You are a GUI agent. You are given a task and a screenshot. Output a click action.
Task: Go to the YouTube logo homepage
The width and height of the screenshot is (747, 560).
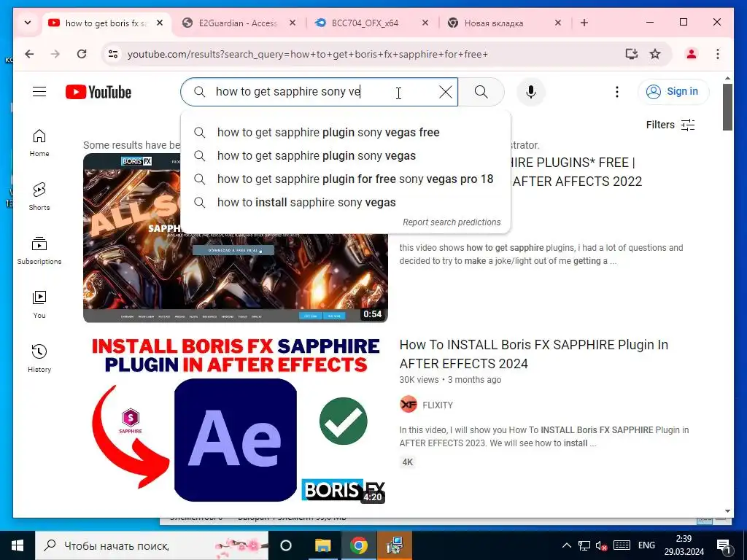pyautogui.click(x=98, y=92)
